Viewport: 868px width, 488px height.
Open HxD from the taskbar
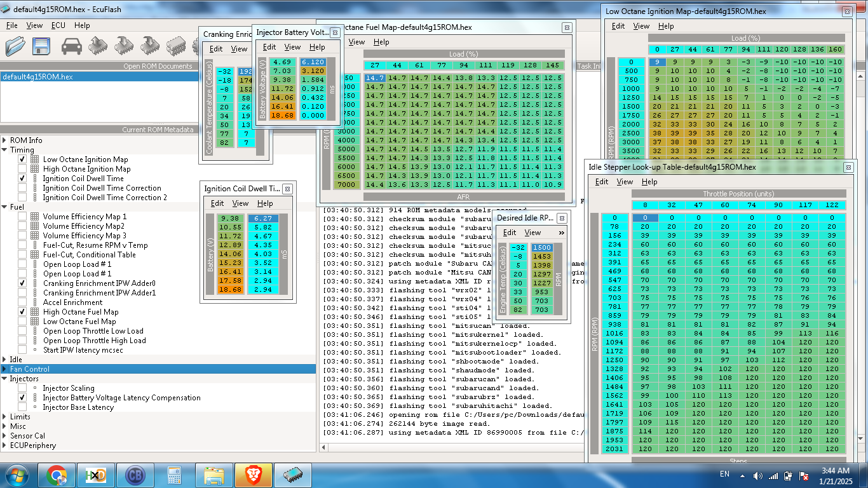point(95,475)
